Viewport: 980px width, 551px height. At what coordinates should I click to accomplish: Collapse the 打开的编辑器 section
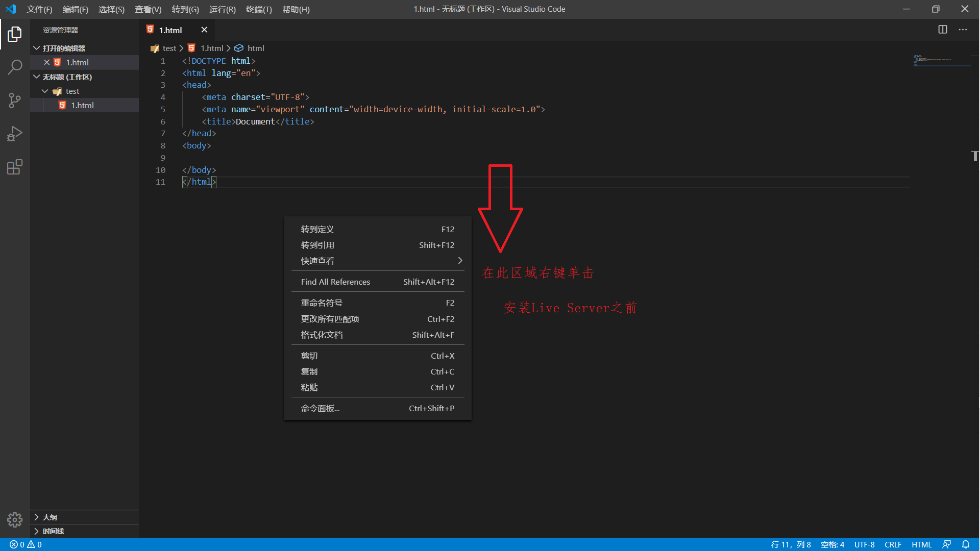click(x=36, y=48)
